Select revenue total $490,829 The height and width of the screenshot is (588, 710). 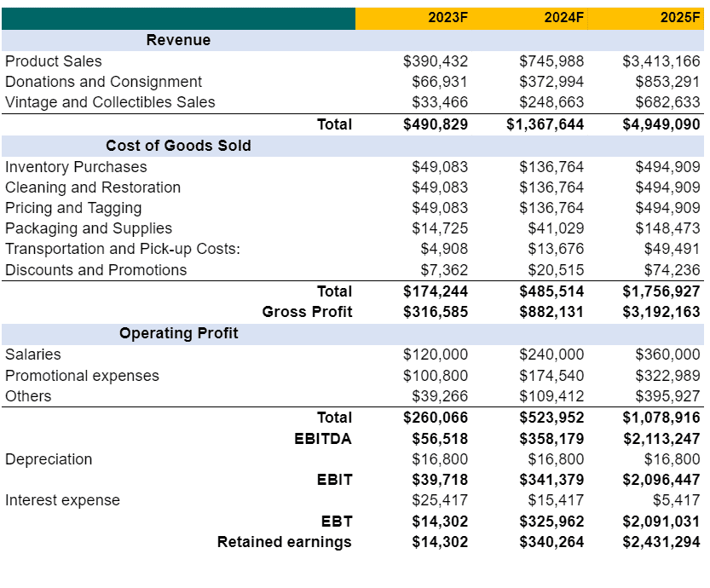436,124
